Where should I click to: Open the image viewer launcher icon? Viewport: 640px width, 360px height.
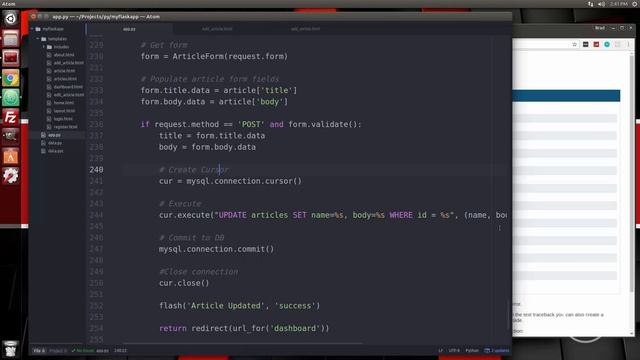(11, 136)
